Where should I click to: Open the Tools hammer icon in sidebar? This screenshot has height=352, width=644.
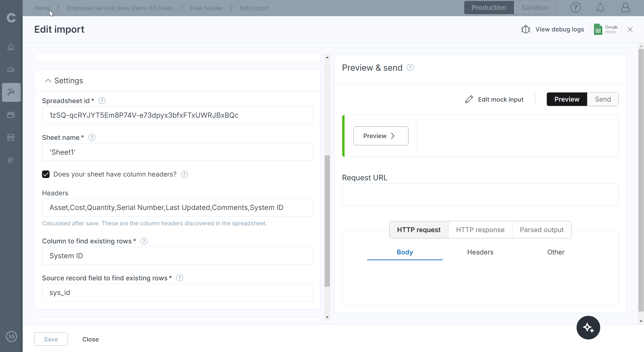coord(11,92)
